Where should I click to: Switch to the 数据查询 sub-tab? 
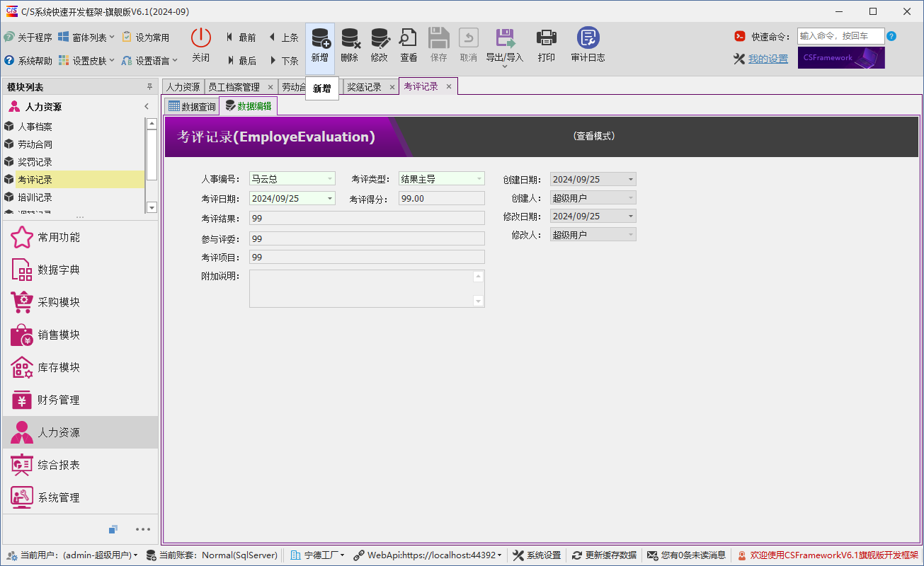click(x=192, y=107)
